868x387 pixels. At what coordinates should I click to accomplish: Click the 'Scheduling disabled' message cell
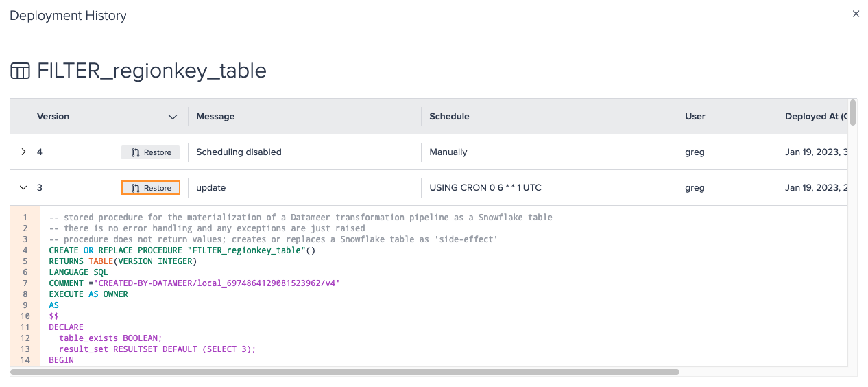click(239, 152)
